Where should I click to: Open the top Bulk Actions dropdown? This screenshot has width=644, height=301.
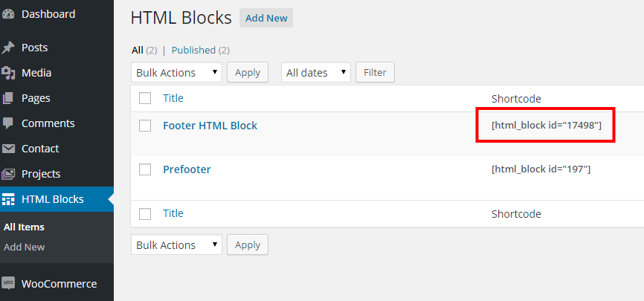point(177,72)
